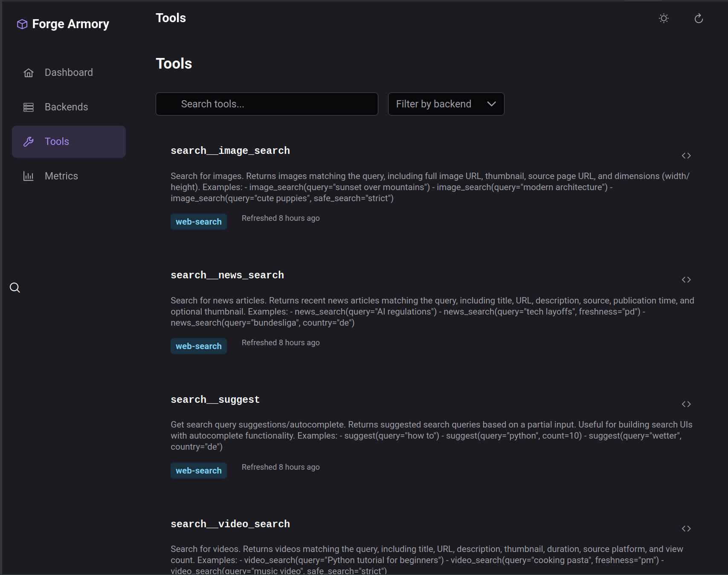Open the Filter by backend dropdown
This screenshot has height=575, width=728.
tap(446, 104)
